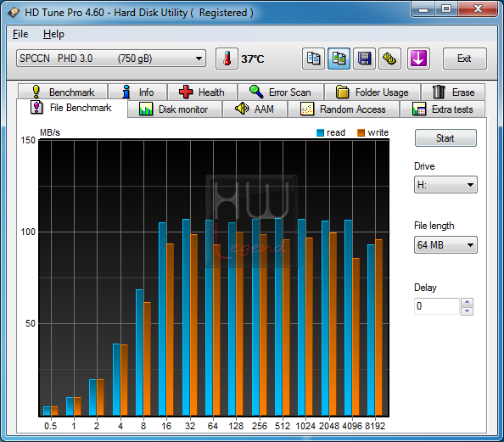
Task: Click the light bulb Benchmark icon
Action: tap(36, 92)
